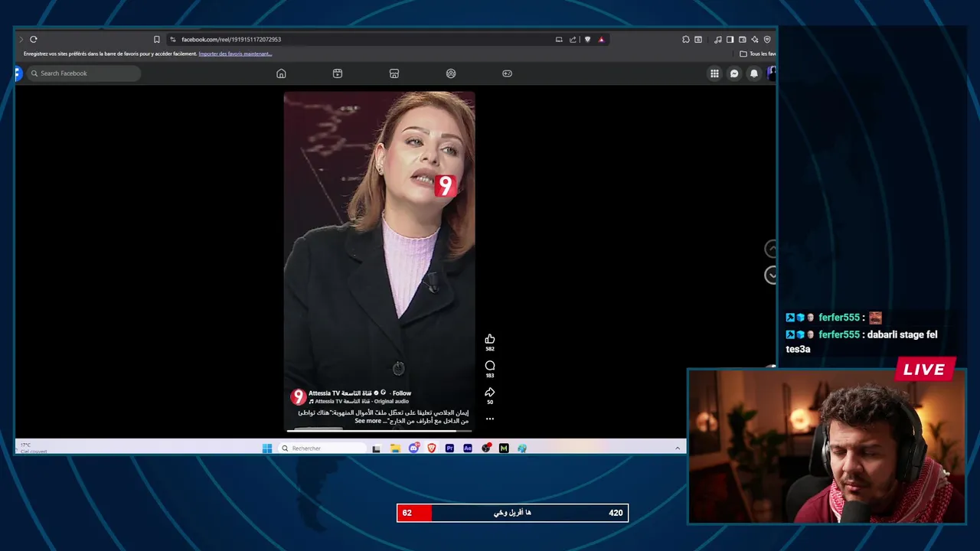The image size is (980, 551).
Task: Open Brave VPN shield icon
Action: [767, 39]
